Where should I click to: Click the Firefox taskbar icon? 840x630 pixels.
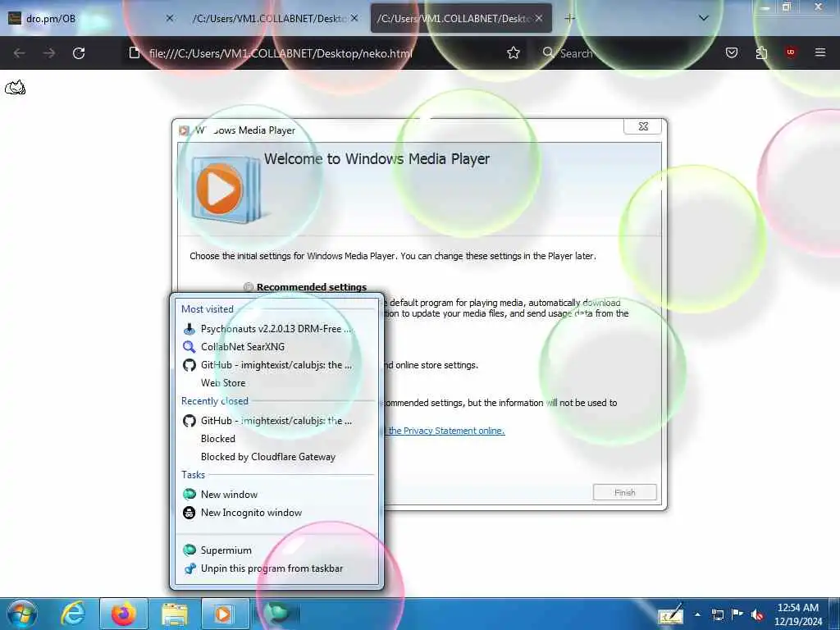click(x=123, y=614)
